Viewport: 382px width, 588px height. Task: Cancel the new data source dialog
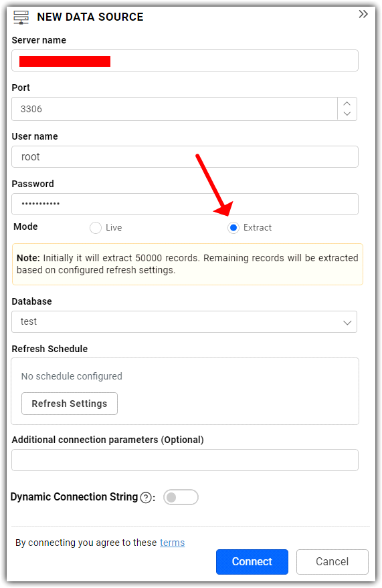[332, 562]
